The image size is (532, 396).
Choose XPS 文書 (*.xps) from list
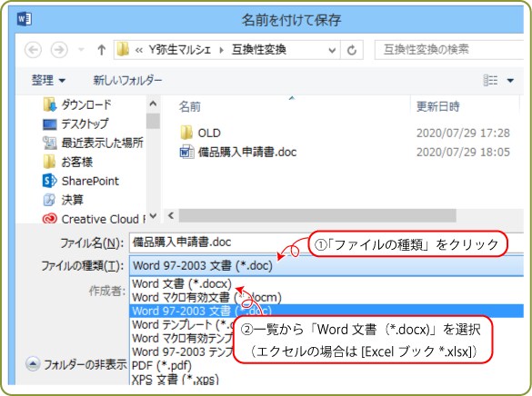[176, 379]
